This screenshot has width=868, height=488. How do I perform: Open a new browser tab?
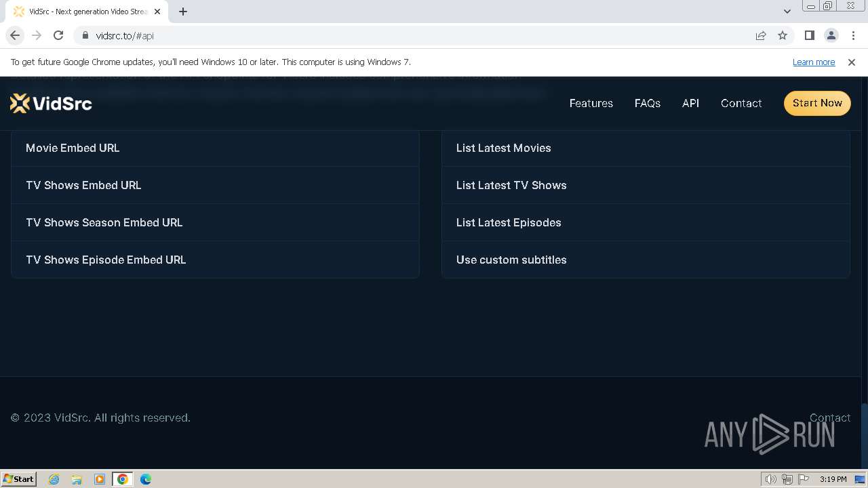click(183, 12)
